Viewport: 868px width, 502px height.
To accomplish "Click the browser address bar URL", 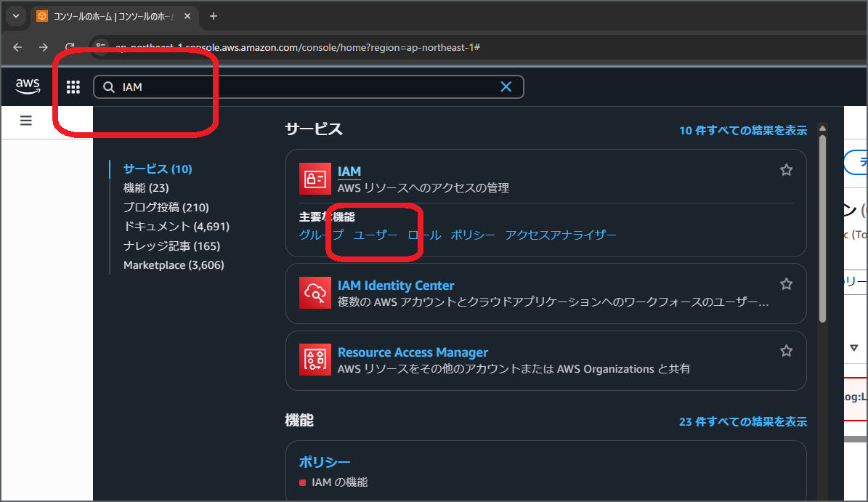I will 297,48.
